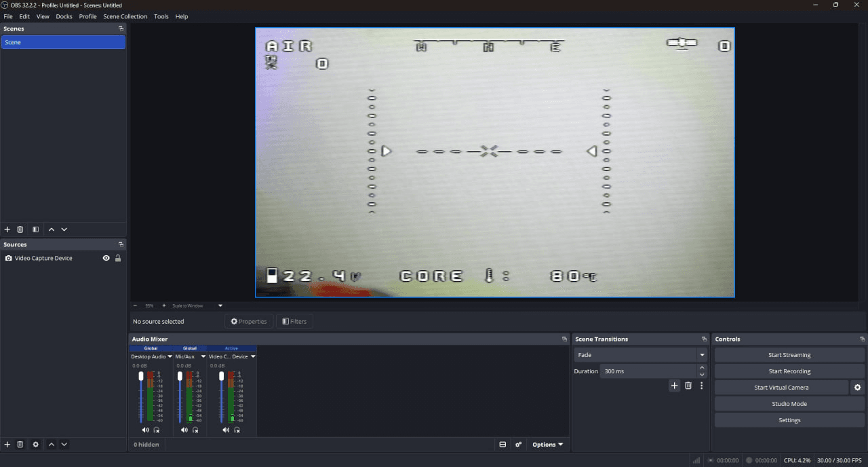Click the transition Duration 300 ms field

pos(648,371)
